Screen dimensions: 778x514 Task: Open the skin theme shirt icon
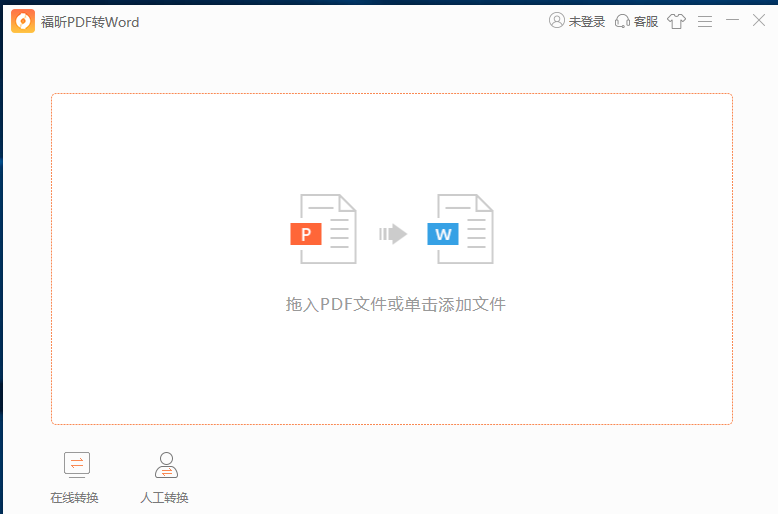click(x=676, y=21)
